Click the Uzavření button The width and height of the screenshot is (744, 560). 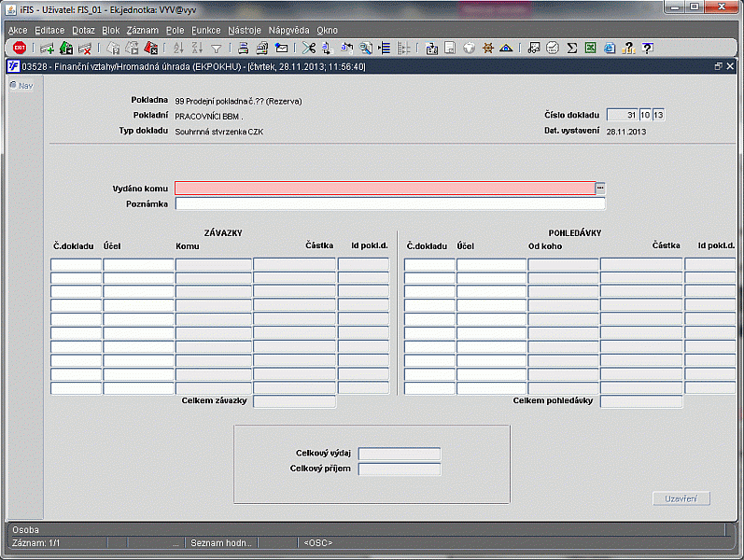tap(681, 498)
